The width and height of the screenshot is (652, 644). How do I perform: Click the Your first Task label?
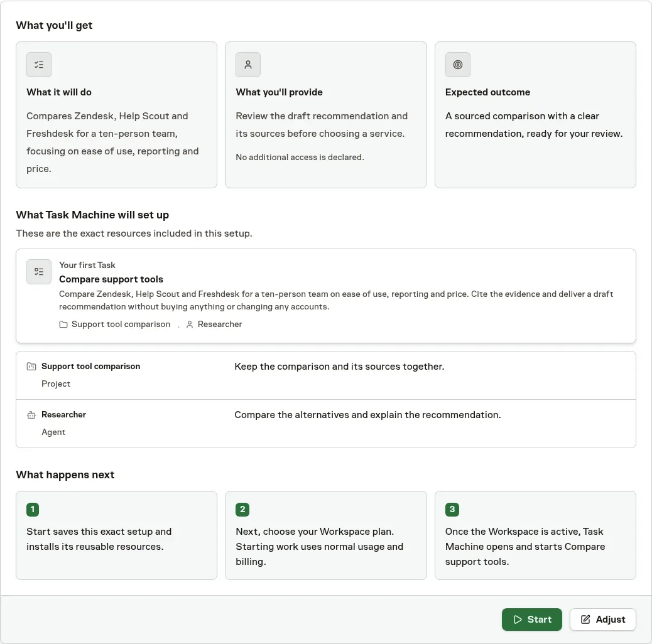point(87,265)
